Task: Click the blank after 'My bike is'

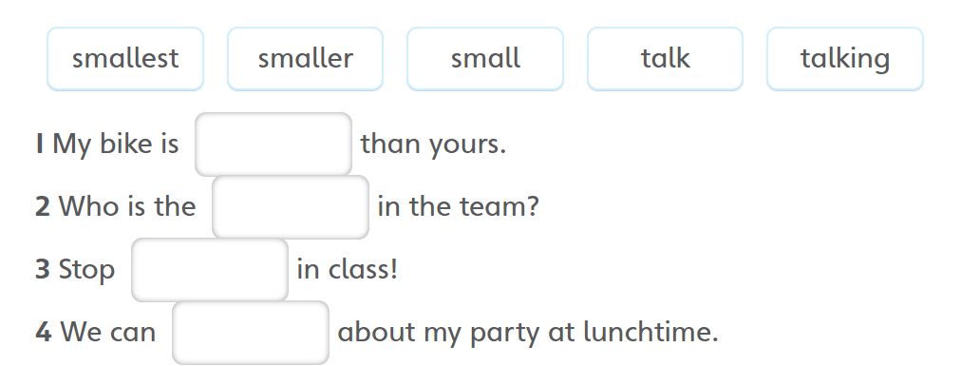Action: (x=273, y=144)
